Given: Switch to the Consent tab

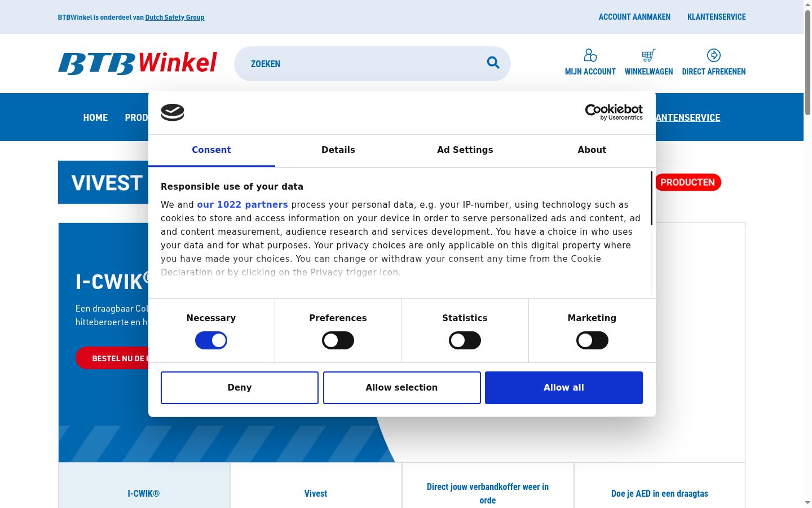Looking at the screenshot, I should (211, 150).
